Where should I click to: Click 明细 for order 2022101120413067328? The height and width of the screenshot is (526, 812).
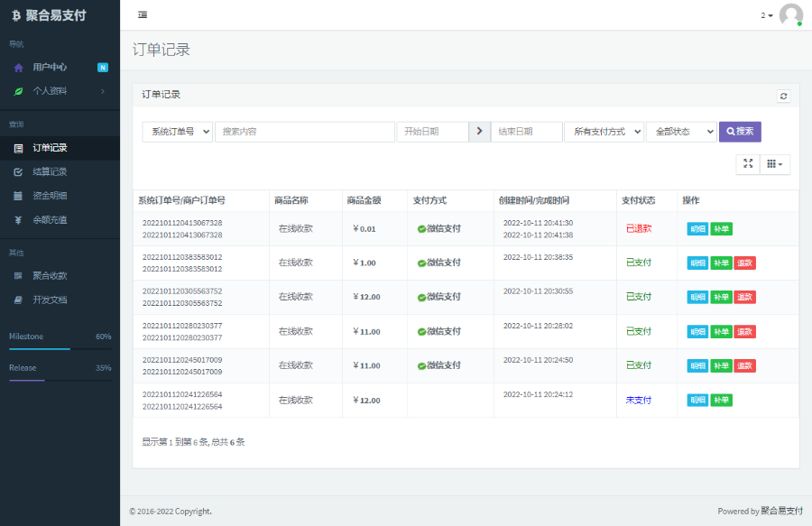tap(697, 229)
